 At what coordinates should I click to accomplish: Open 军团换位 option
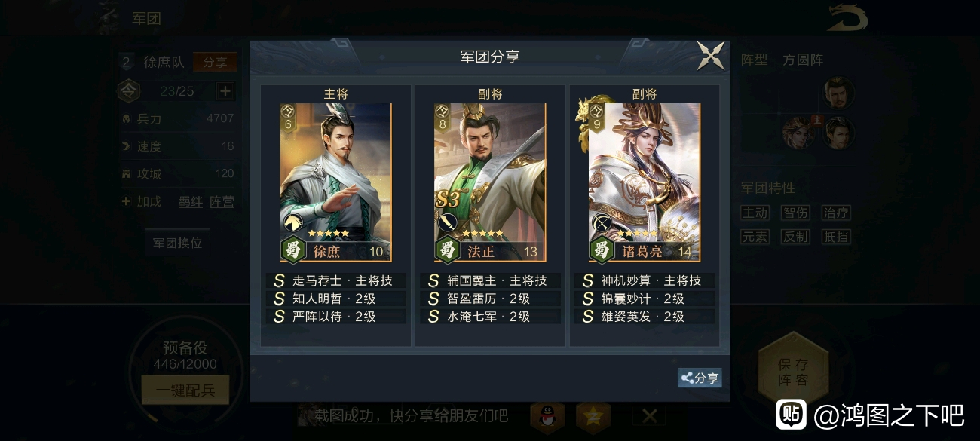[177, 243]
